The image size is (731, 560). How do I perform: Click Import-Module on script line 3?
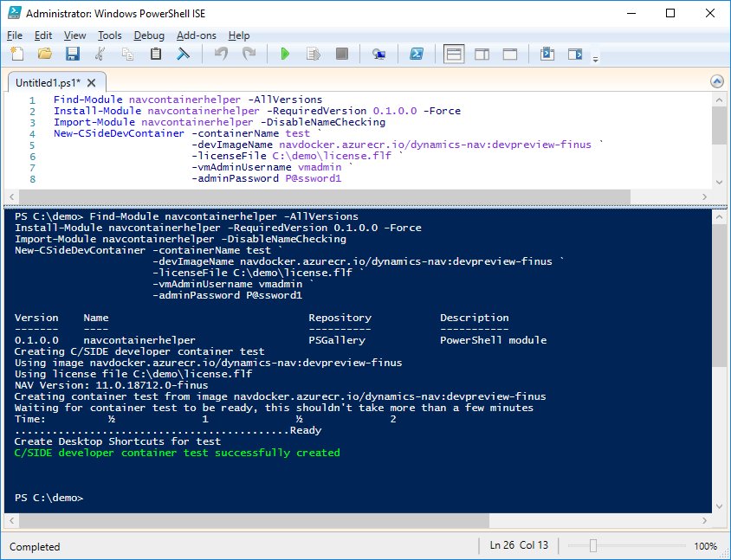[94, 122]
